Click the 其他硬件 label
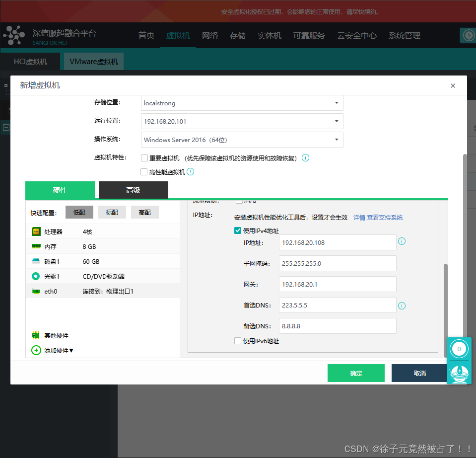Viewport: 476px width, 458px height. pyautogui.click(x=56, y=336)
